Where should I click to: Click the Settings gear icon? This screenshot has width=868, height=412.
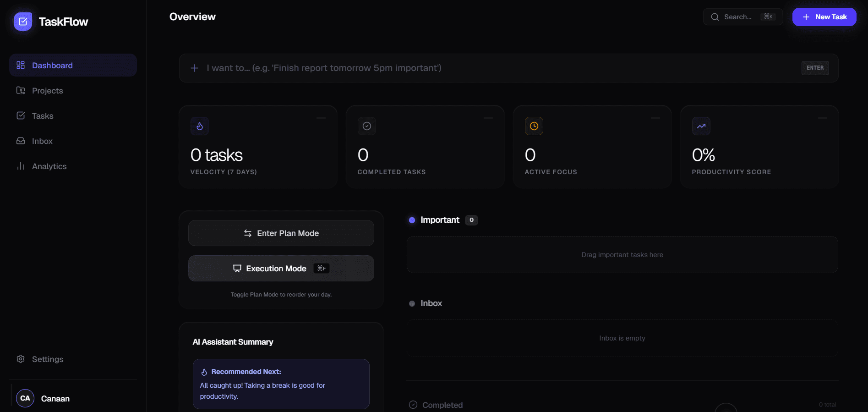(x=21, y=359)
